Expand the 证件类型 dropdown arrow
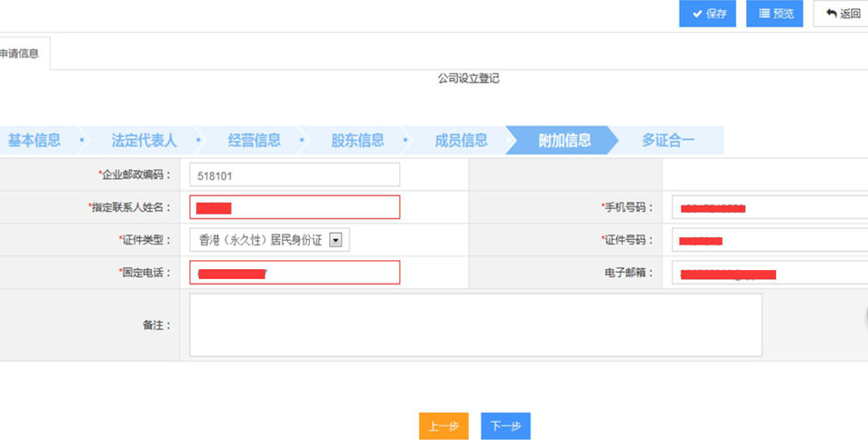Image resolution: width=868 pixels, height=440 pixels. pyautogui.click(x=335, y=240)
